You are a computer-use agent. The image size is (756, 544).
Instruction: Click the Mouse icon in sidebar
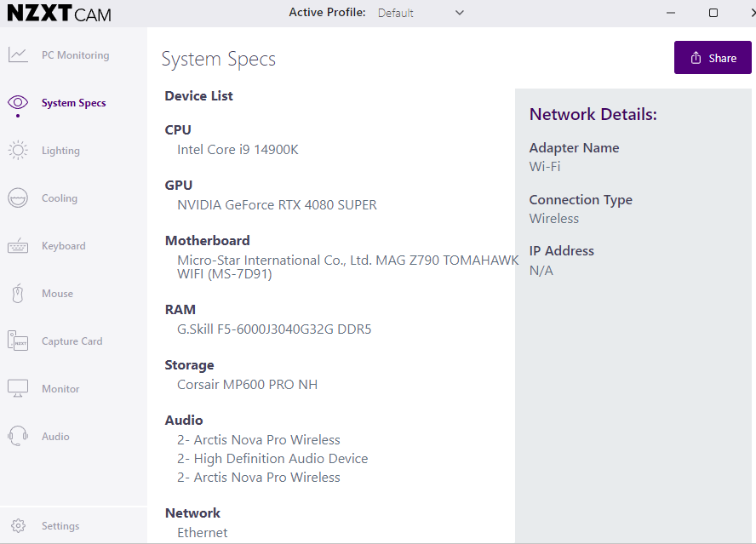click(x=18, y=293)
